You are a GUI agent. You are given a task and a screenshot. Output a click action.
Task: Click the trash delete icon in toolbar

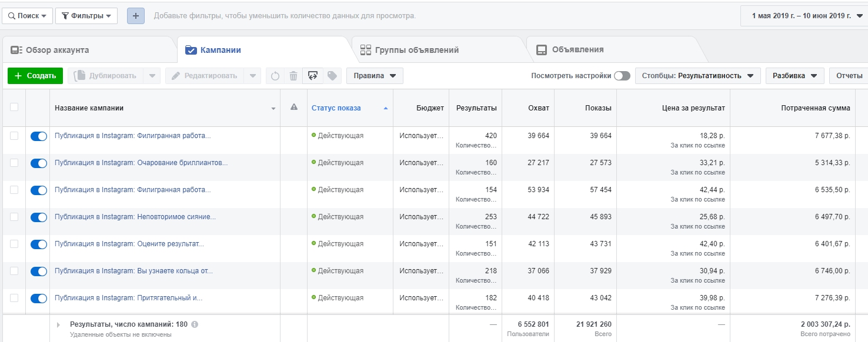(x=293, y=76)
